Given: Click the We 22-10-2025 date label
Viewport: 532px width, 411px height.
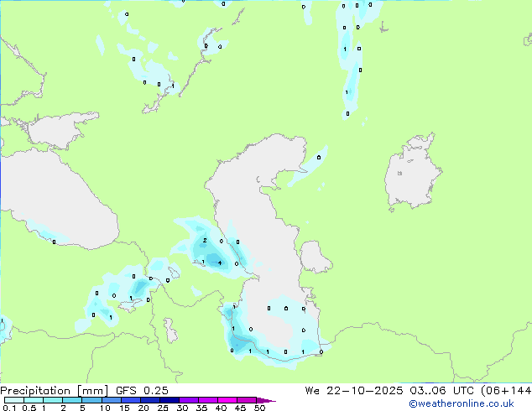Looking at the screenshot, I should [x=354, y=391].
